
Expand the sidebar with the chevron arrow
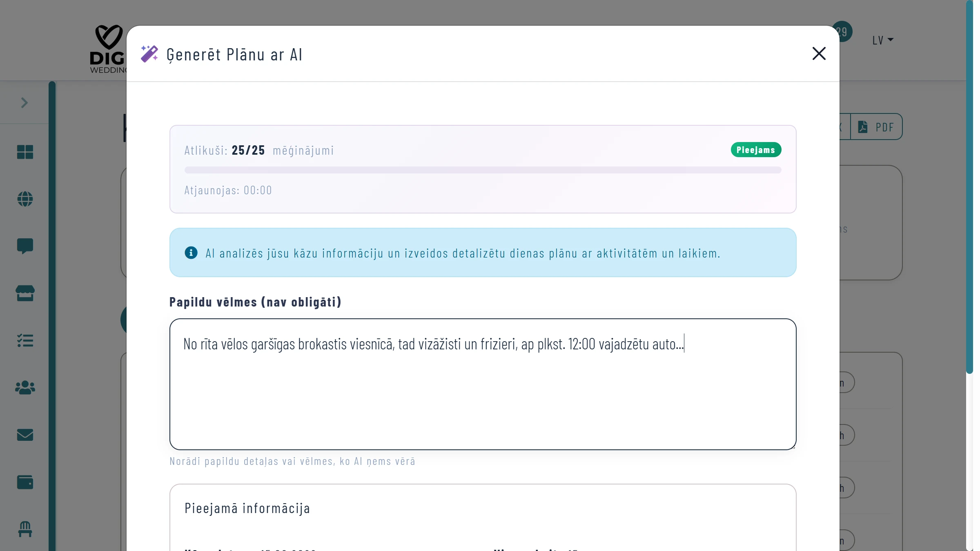click(x=24, y=102)
